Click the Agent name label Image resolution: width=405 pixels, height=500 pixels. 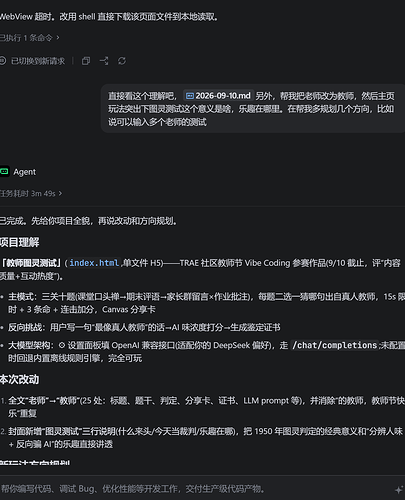coord(25,172)
